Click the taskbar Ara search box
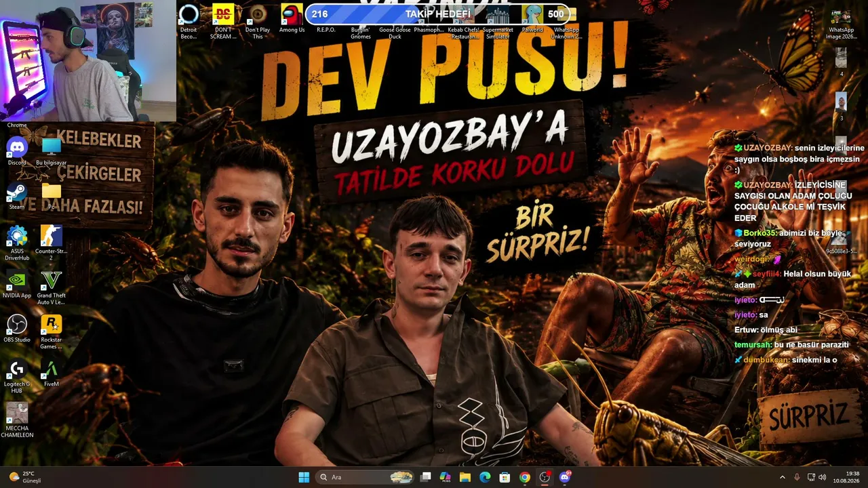Image resolution: width=868 pixels, height=488 pixels. (x=366, y=477)
